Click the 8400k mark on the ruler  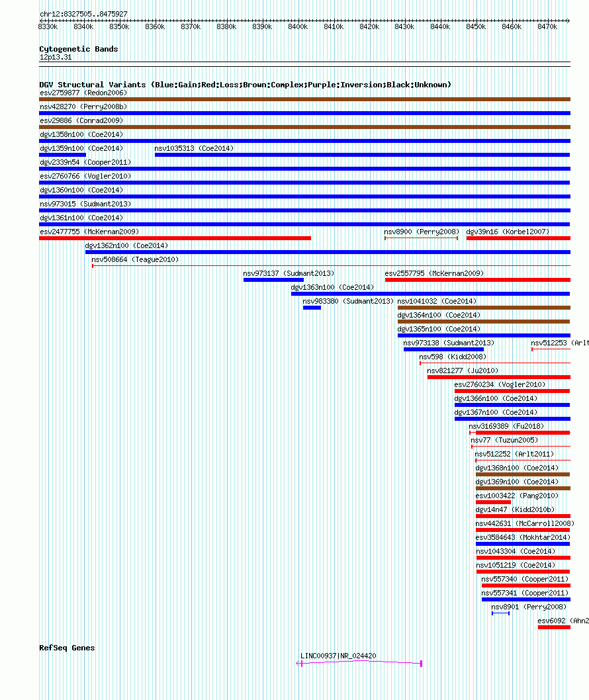[298, 26]
